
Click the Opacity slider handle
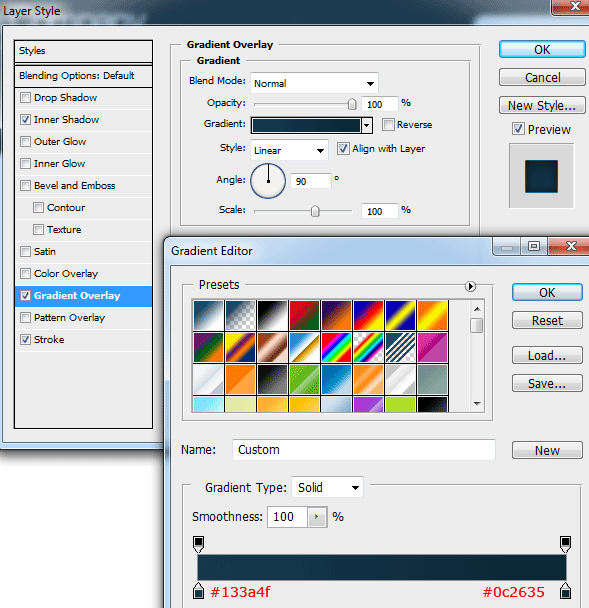coord(352,104)
